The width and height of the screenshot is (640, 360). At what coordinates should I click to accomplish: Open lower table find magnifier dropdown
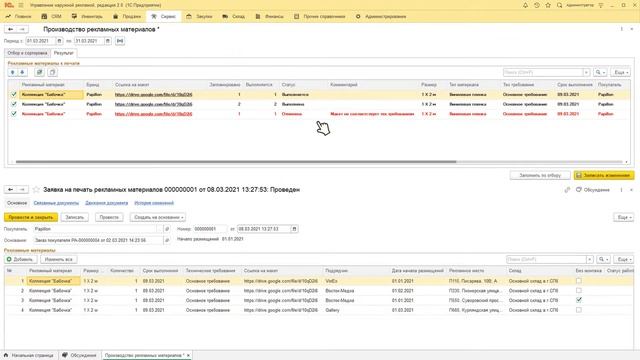[x=603, y=259]
